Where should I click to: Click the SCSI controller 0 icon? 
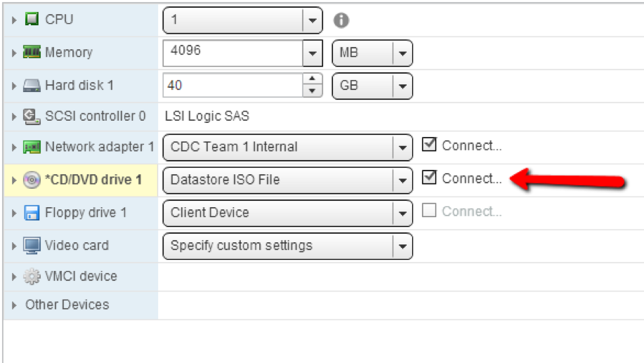click(32, 116)
